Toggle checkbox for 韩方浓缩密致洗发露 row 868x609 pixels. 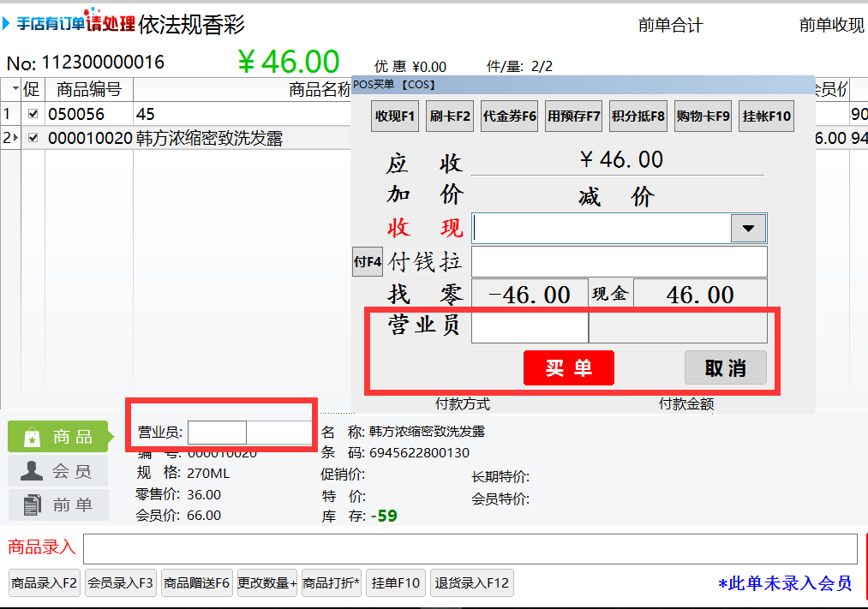(x=33, y=138)
